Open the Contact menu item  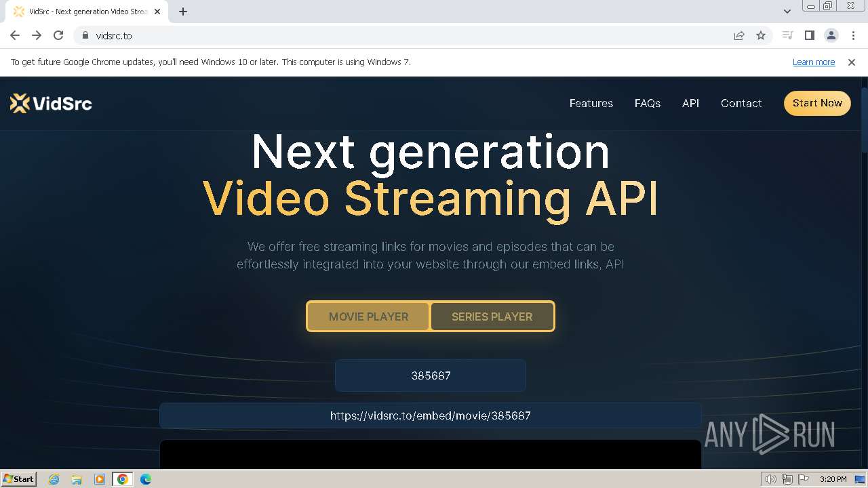coord(741,103)
